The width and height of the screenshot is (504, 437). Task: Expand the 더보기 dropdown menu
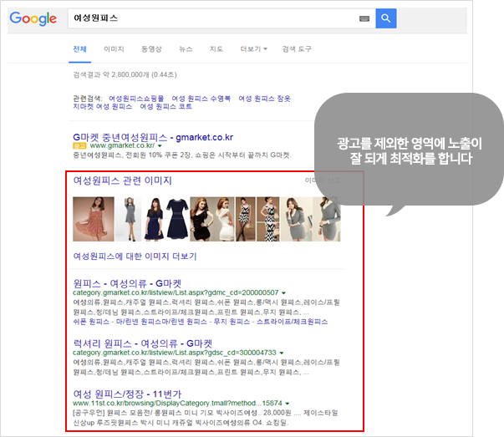click(253, 48)
